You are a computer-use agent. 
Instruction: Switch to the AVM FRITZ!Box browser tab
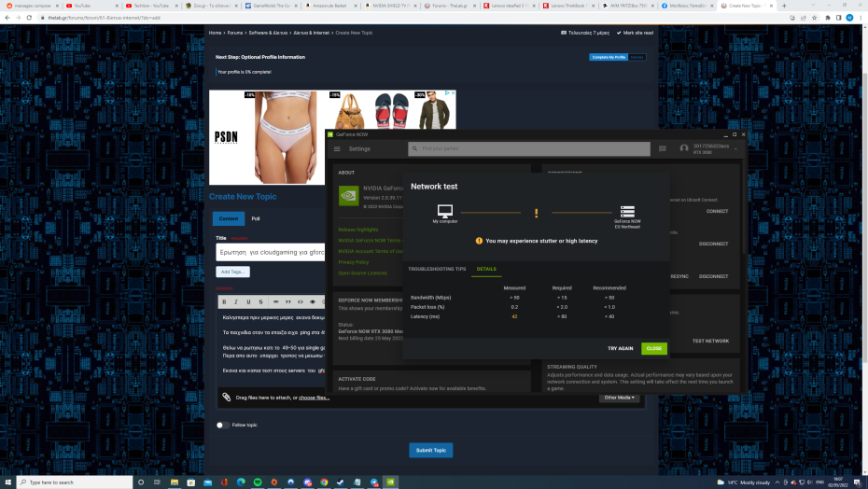(626, 6)
